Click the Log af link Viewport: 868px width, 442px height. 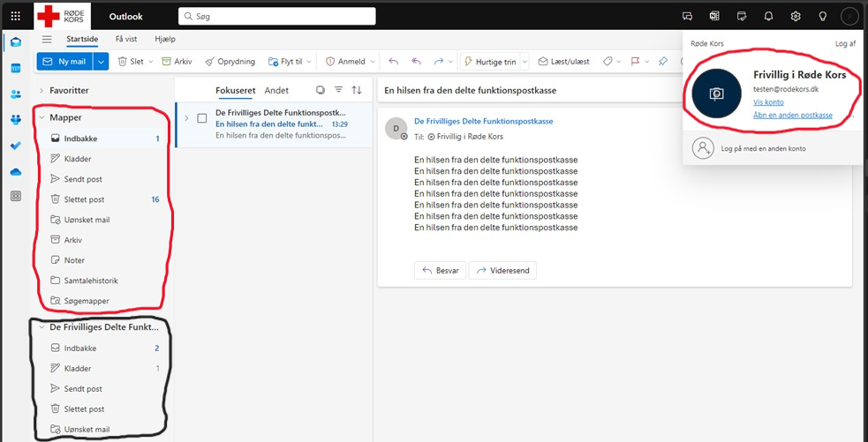[845, 44]
